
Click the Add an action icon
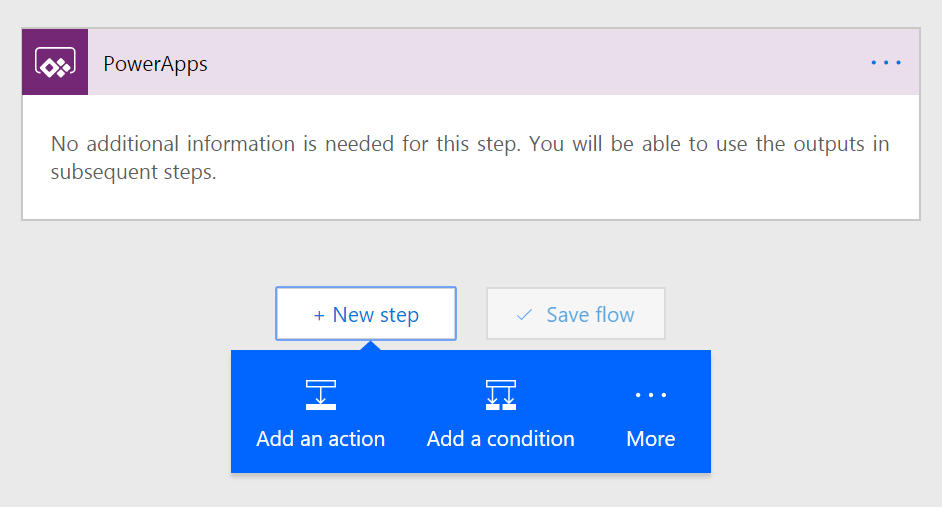click(x=321, y=396)
